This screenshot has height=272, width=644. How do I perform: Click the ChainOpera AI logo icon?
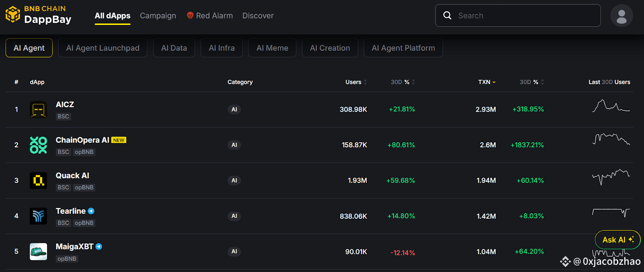(38, 145)
